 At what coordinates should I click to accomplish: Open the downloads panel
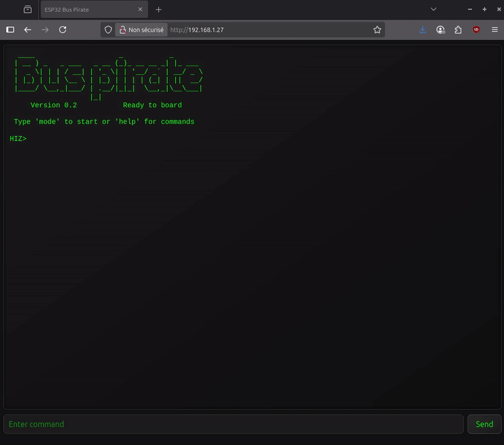(423, 30)
